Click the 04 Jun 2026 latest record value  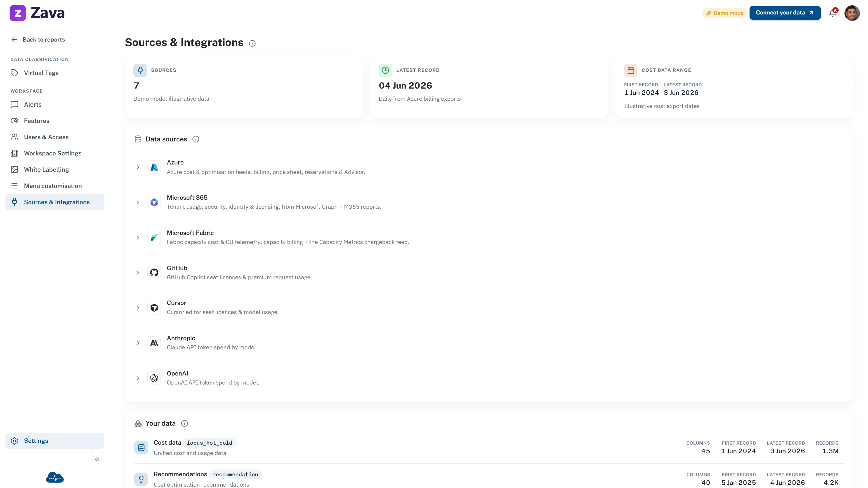pos(405,86)
